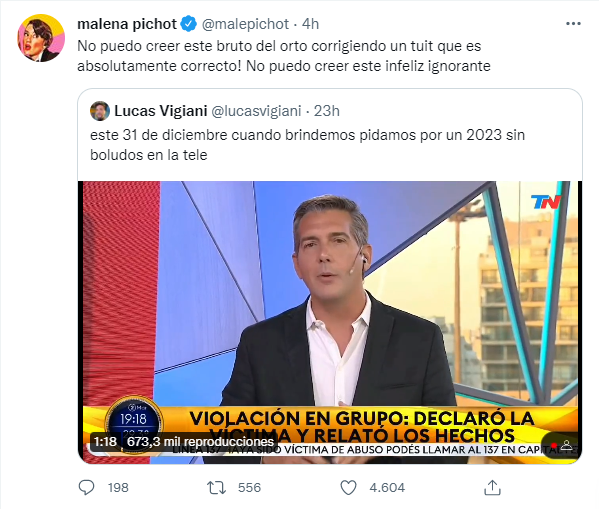Click the 198 replies count
The height and width of the screenshot is (509, 599).
(118, 488)
